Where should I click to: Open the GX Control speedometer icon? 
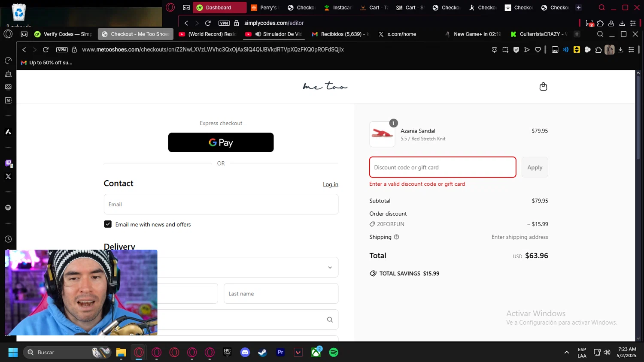tap(8, 60)
